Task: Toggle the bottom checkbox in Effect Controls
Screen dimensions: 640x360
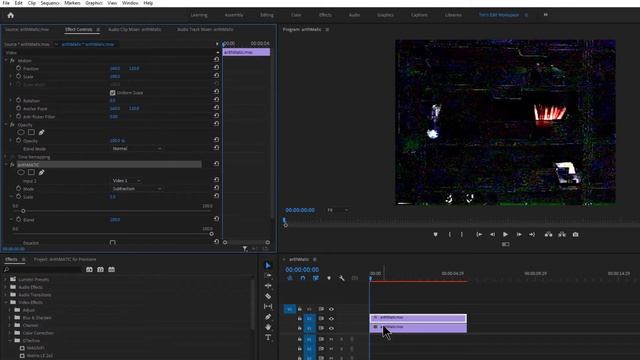Action: click(113, 243)
